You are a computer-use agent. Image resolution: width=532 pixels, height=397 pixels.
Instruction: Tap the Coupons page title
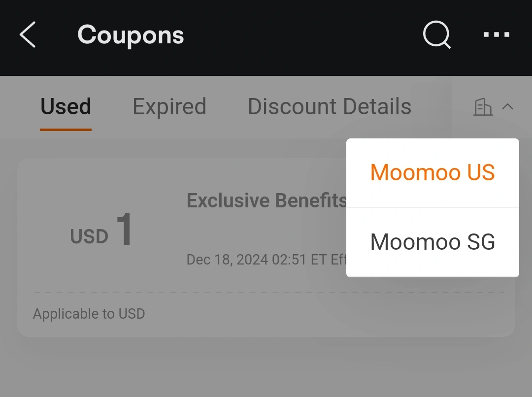[x=131, y=35]
